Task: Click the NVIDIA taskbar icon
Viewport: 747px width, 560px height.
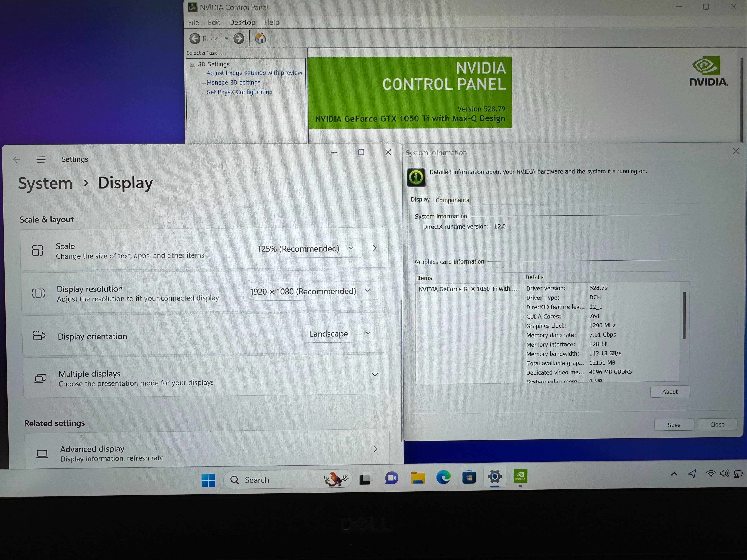Action: coord(520,476)
